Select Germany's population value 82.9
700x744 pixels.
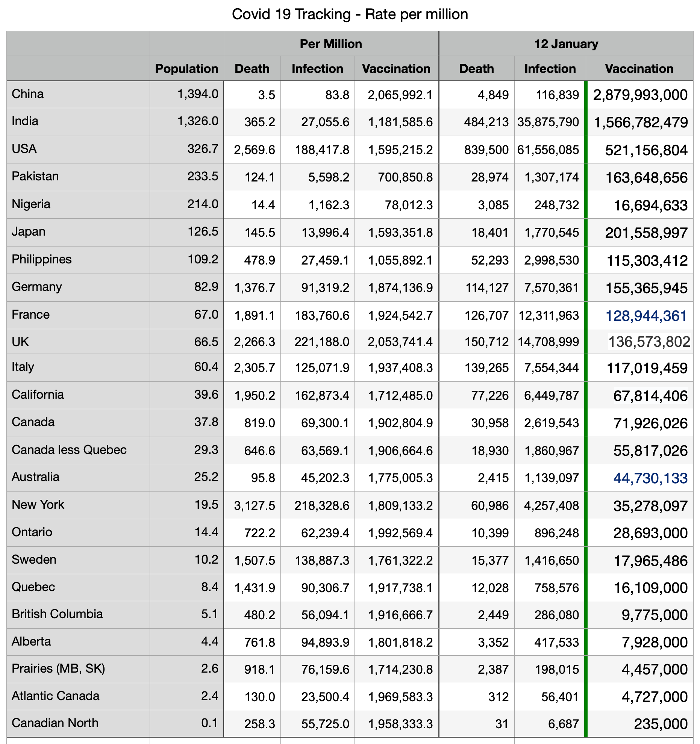[x=206, y=287]
